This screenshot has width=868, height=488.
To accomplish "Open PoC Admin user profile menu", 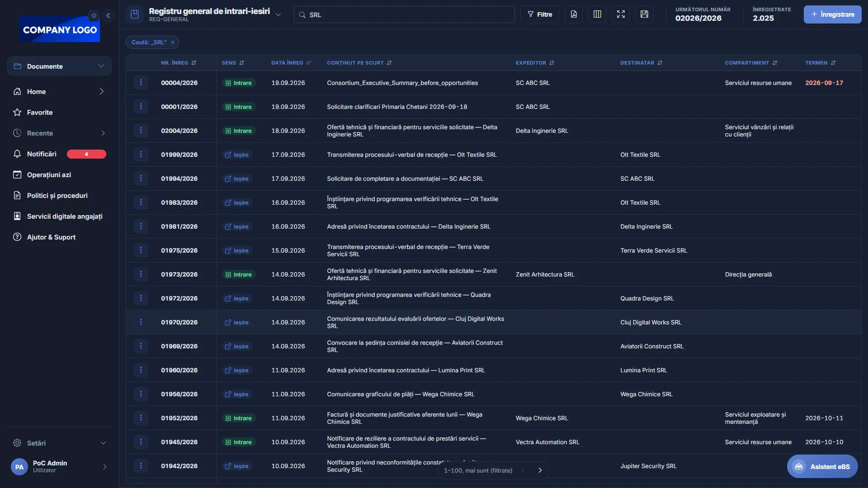I will [x=59, y=467].
